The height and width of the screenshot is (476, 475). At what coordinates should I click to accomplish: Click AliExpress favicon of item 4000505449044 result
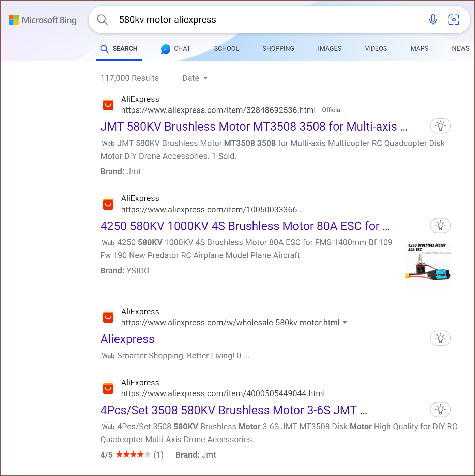108,388
